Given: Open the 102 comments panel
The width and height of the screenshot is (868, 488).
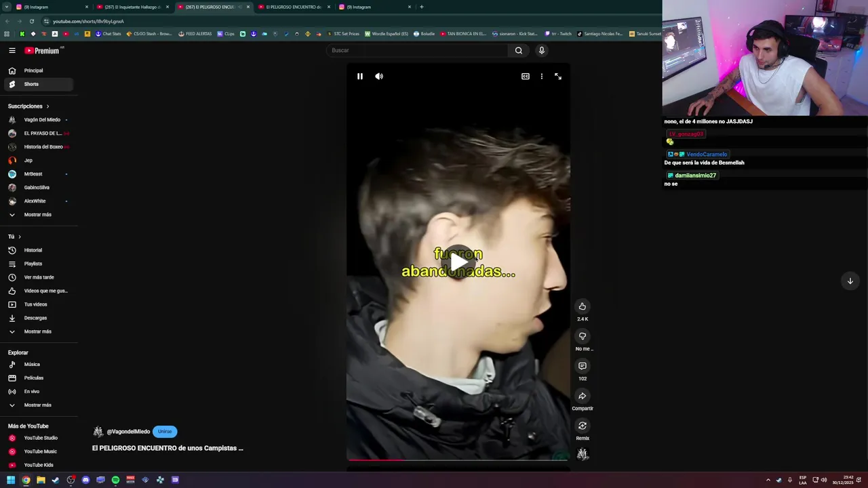Looking at the screenshot, I should (582, 366).
